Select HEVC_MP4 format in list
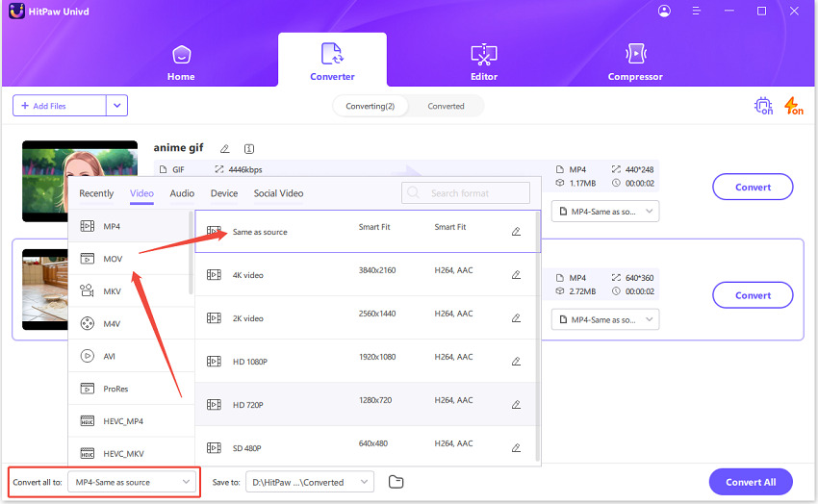The image size is (818, 504). 129,421
